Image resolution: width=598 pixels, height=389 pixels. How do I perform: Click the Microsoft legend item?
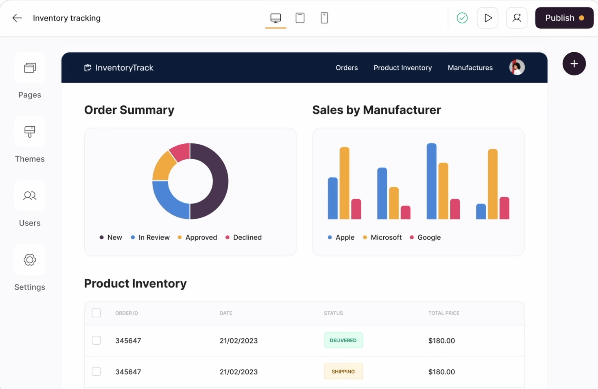pos(382,237)
